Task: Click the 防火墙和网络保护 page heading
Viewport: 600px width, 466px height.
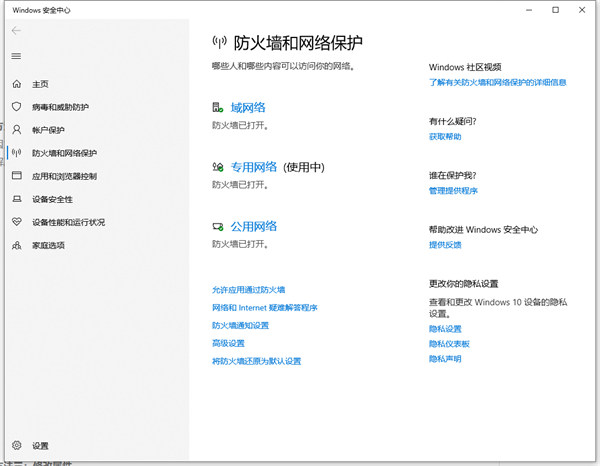Action: click(x=298, y=43)
